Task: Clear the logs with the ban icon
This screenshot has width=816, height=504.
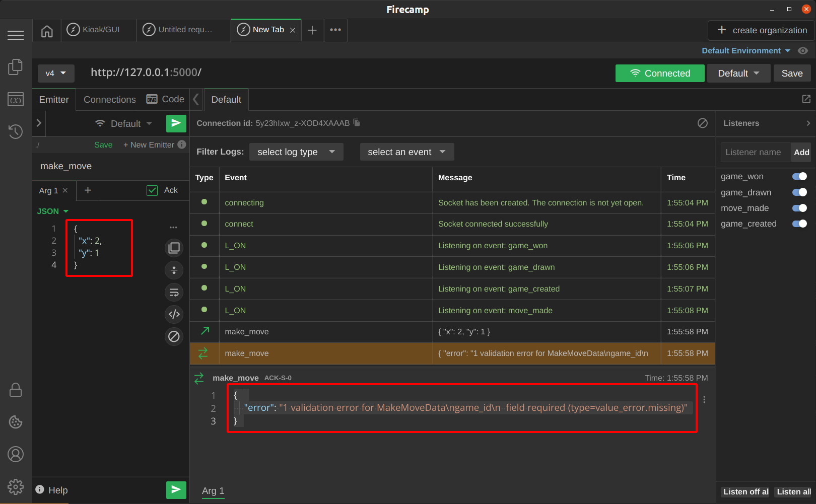Action: point(702,123)
